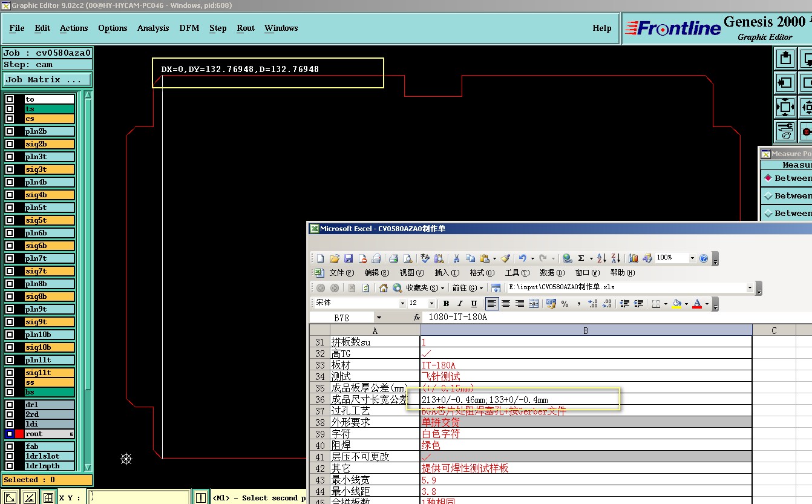Open the 收藏夹 favorites dropdown
812x504 pixels.
click(x=425, y=288)
